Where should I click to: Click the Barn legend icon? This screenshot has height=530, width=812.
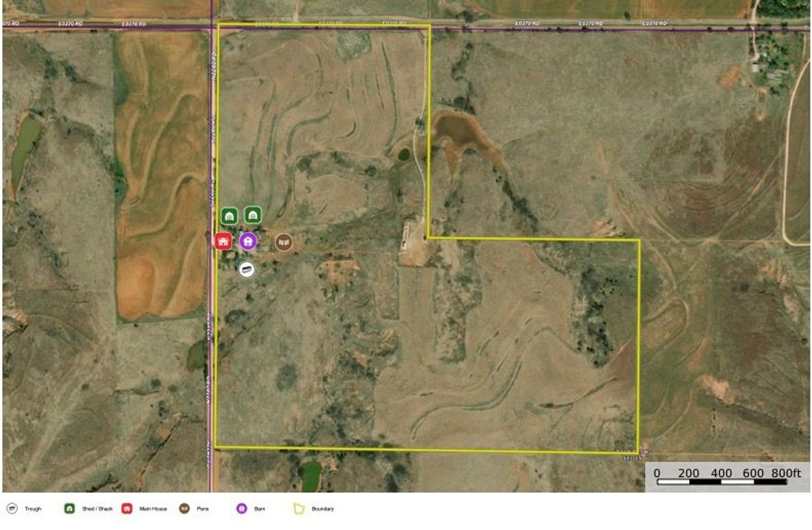point(241,509)
